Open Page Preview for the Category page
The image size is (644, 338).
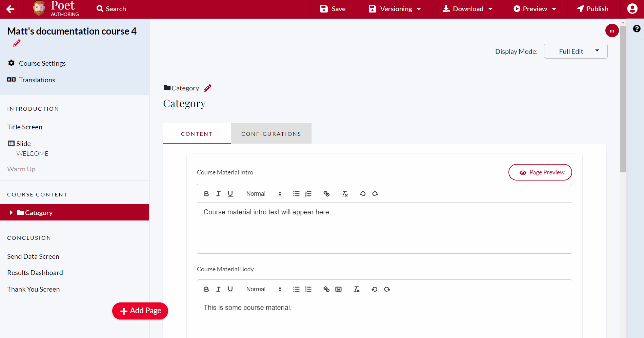click(540, 172)
